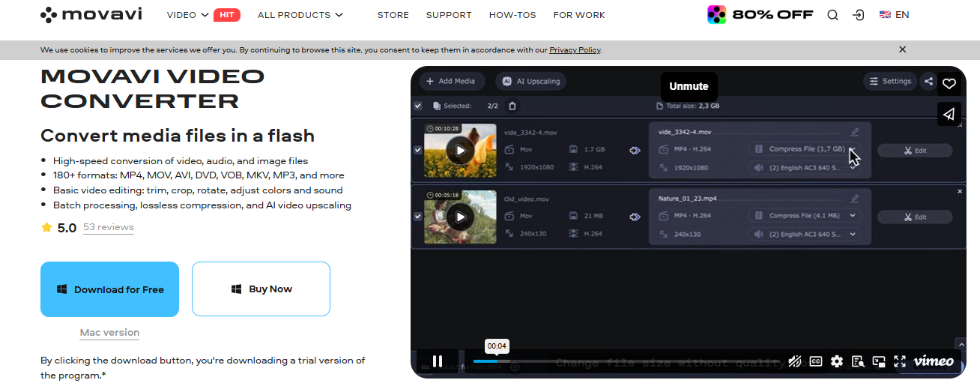Open the HOW-TOS menu item

click(512, 15)
